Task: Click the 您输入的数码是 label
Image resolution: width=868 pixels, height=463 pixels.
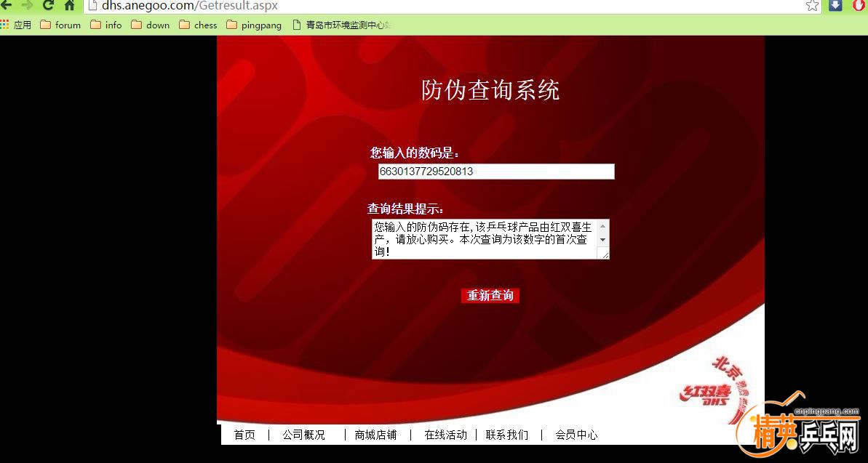Action: (x=415, y=153)
